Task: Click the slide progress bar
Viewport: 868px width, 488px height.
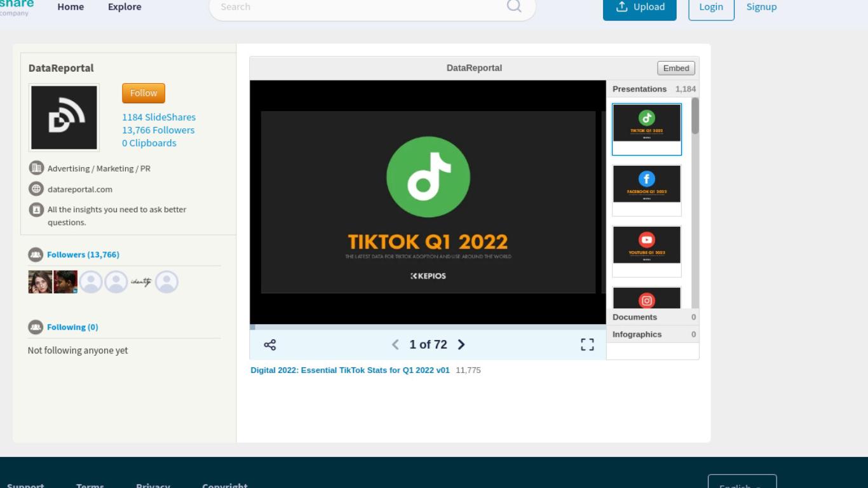Action: click(x=428, y=327)
